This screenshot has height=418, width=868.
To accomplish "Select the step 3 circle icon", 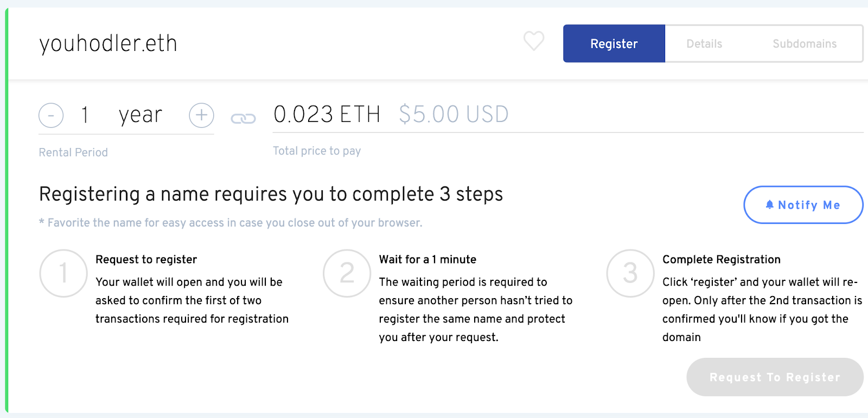I will coord(630,273).
